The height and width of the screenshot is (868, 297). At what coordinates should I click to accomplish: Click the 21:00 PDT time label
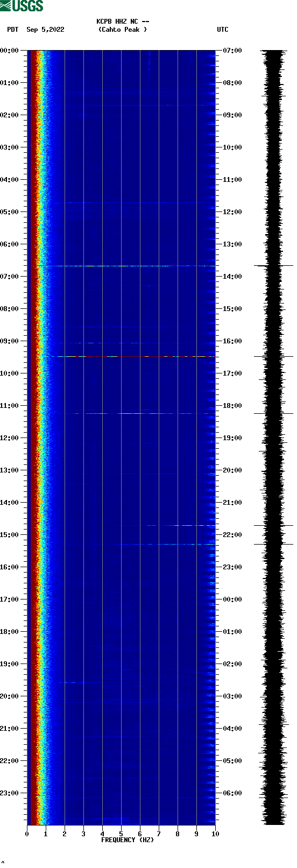point(10,729)
